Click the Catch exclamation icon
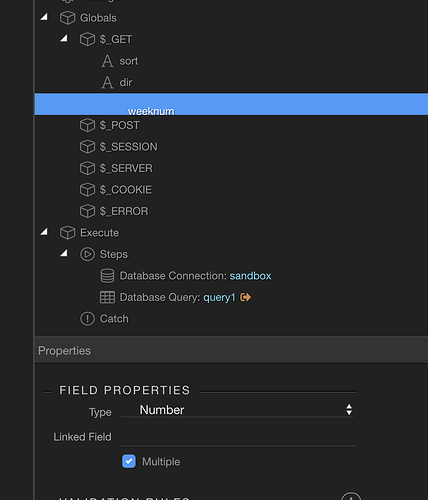Image resolution: width=428 pixels, height=500 pixels. point(87,319)
